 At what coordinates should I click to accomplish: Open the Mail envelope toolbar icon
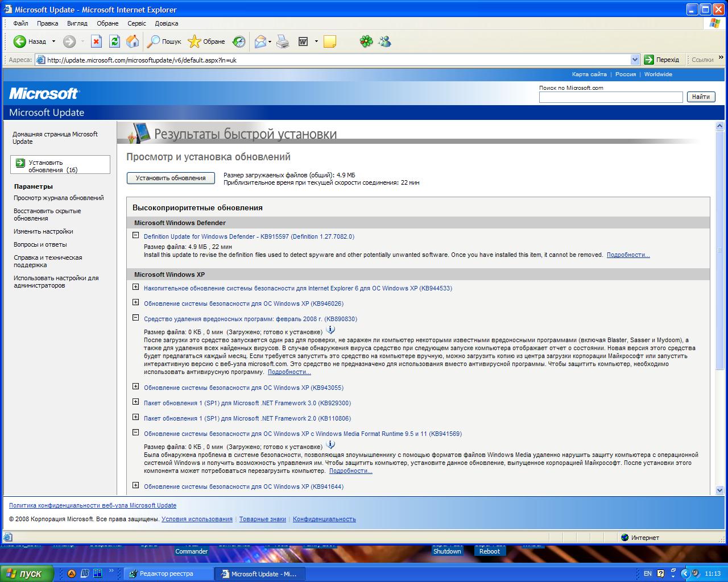(x=260, y=41)
